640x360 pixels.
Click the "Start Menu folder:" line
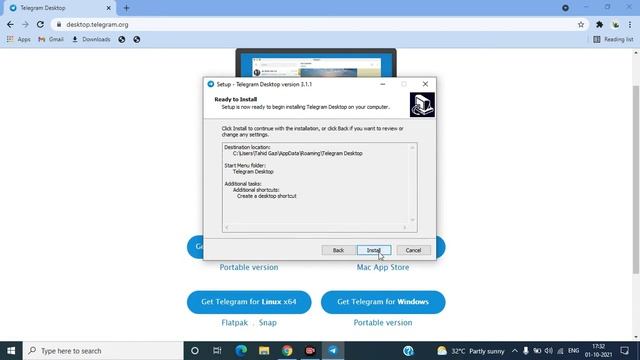tap(245, 165)
